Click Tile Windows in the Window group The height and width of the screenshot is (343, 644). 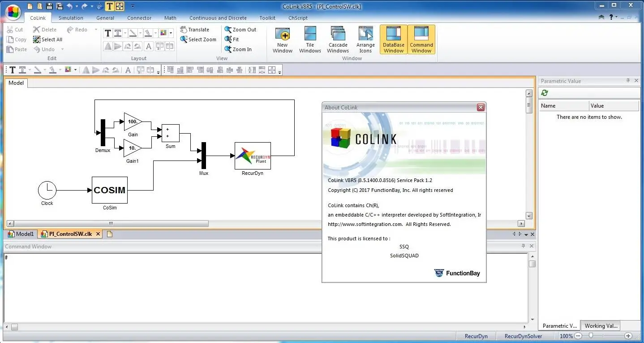310,40
